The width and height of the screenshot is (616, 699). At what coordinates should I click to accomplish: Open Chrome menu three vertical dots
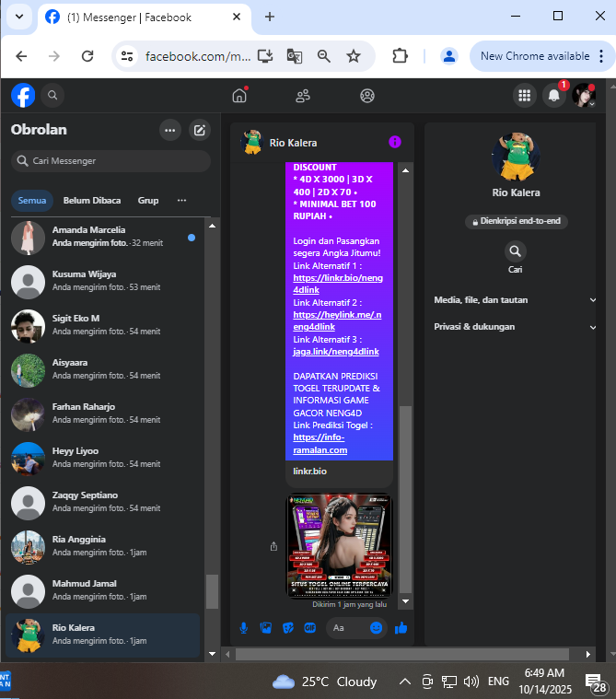click(601, 56)
